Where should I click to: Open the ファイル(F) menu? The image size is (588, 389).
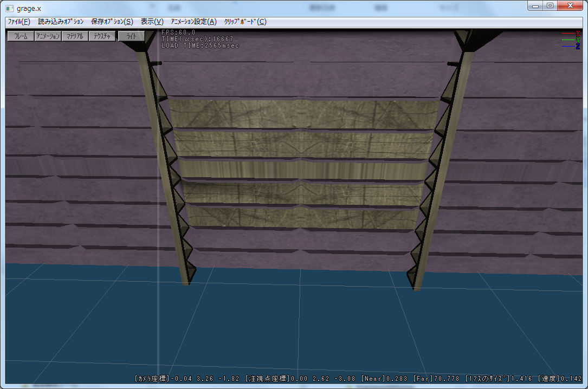click(x=19, y=22)
